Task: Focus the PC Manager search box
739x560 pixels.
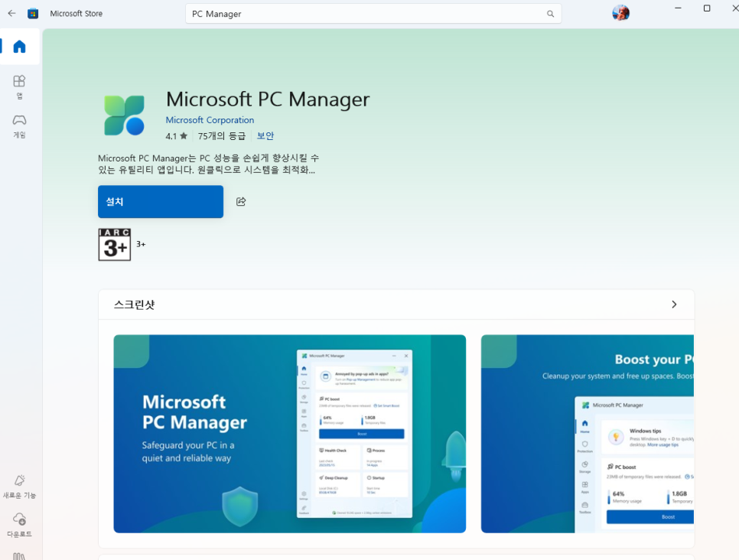Action: (373, 14)
